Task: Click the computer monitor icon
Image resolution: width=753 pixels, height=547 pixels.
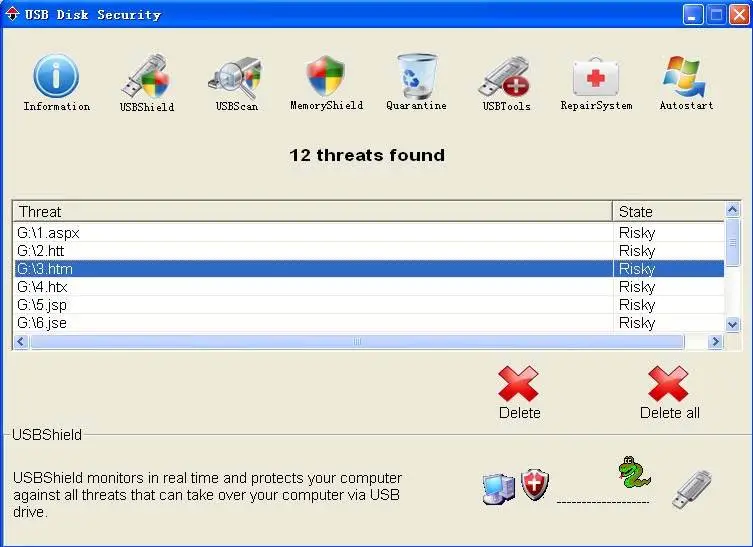Action: (x=498, y=488)
